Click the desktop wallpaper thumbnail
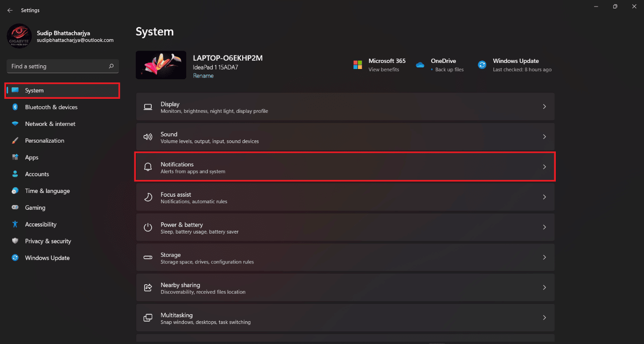Viewport: 644px width, 344px height. (161, 65)
